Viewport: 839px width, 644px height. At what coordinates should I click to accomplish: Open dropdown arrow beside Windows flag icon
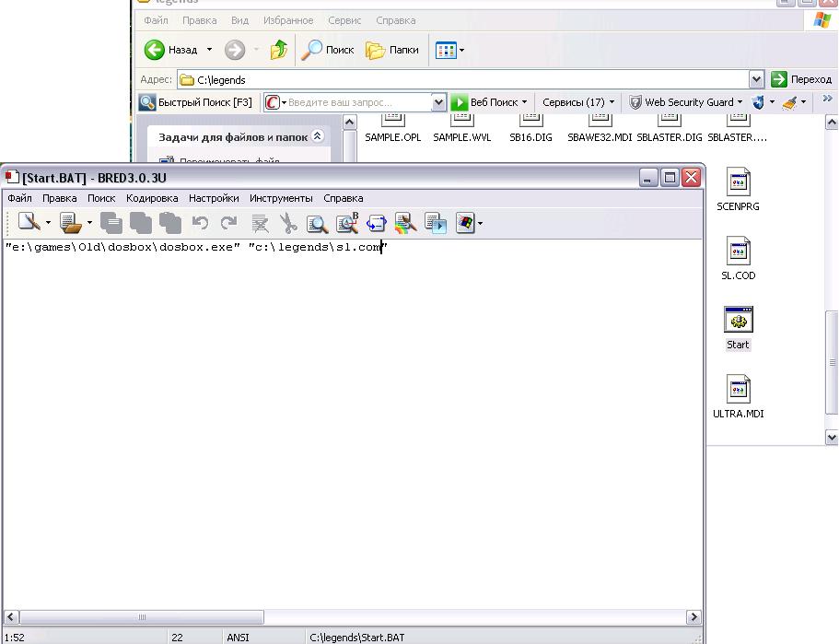pyautogui.click(x=480, y=223)
